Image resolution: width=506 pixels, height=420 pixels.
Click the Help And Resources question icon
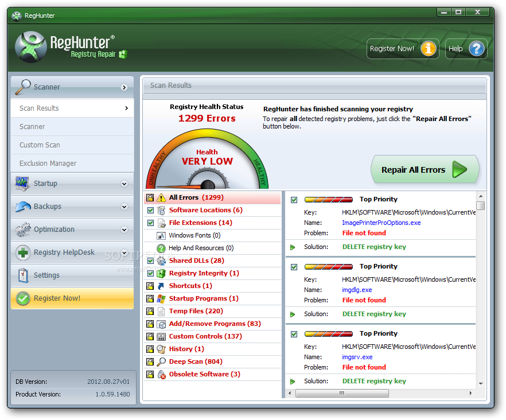point(161,248)
